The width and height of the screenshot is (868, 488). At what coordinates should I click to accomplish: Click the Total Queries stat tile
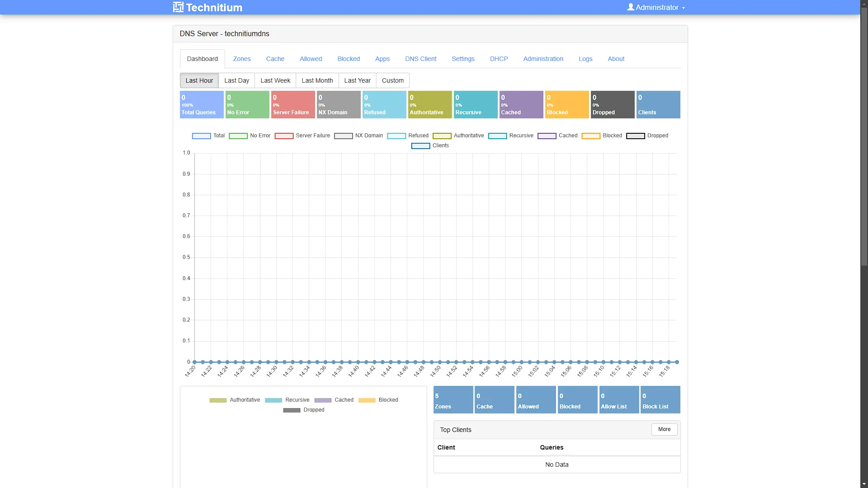pos(202,104)
